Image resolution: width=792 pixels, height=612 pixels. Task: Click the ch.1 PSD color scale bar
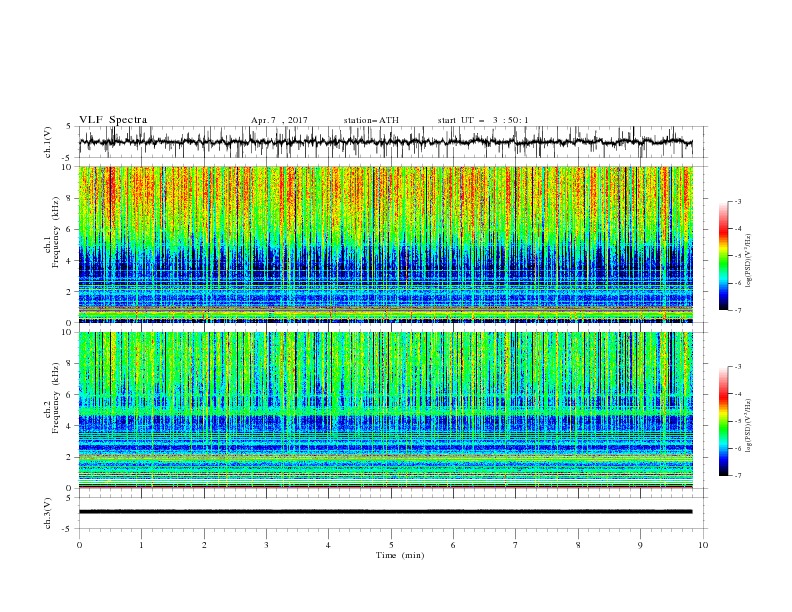(723, 256)
